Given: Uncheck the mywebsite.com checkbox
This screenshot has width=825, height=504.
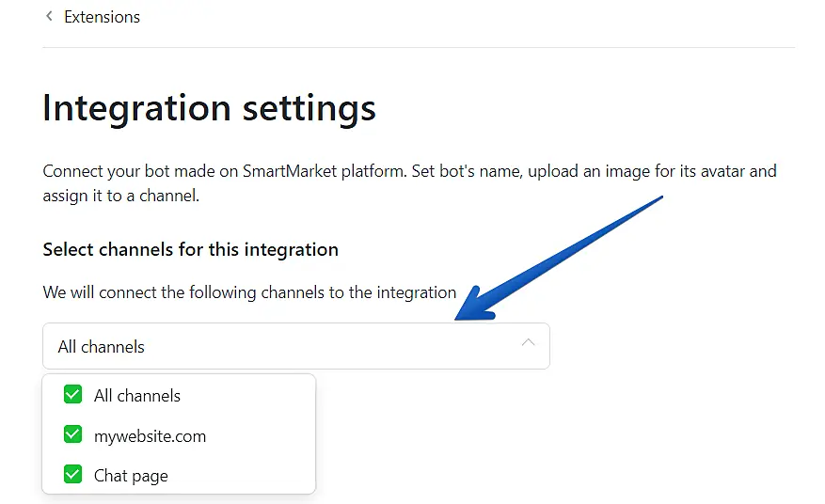Looking at the screenshot, I should pyautogui.click(x=72, y=434).
